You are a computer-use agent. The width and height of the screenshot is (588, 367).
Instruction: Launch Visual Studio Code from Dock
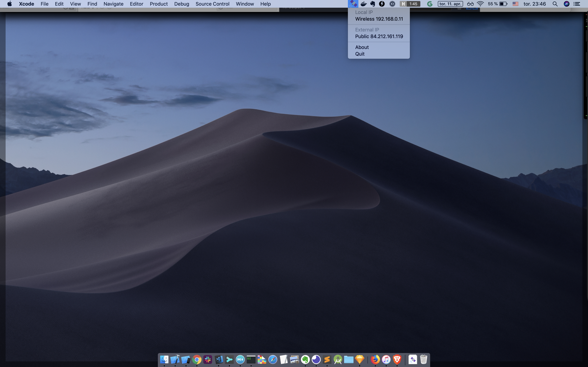click(219, 359)
